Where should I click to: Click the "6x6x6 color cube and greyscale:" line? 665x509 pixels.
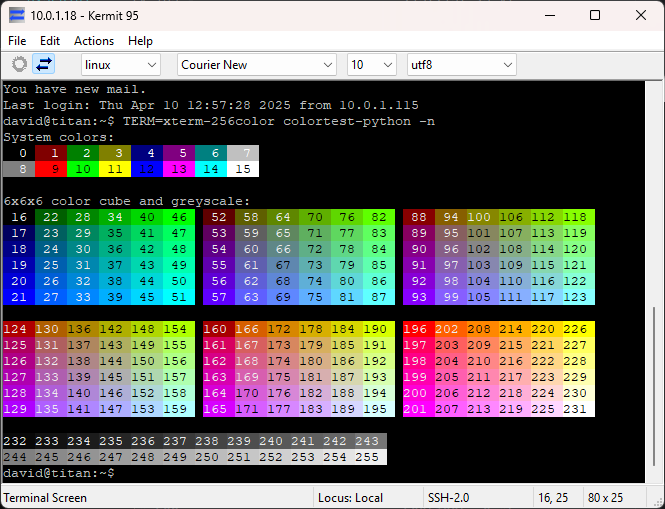click(127, 201)
